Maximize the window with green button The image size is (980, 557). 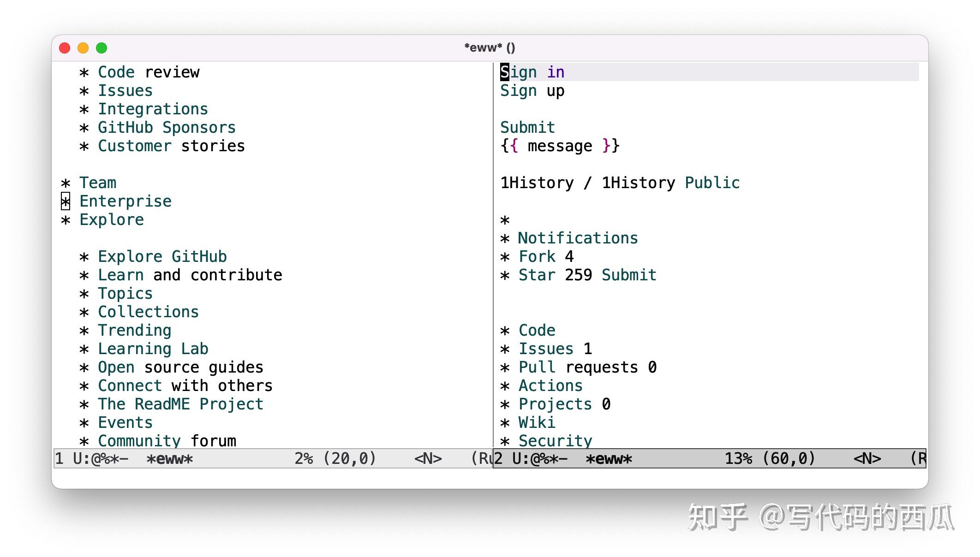coord(102,48)
